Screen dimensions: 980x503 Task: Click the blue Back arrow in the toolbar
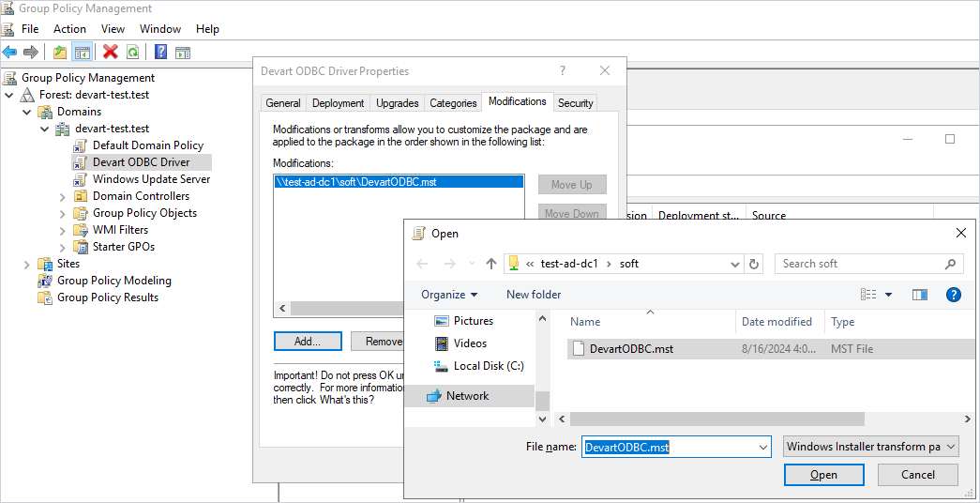9,53
